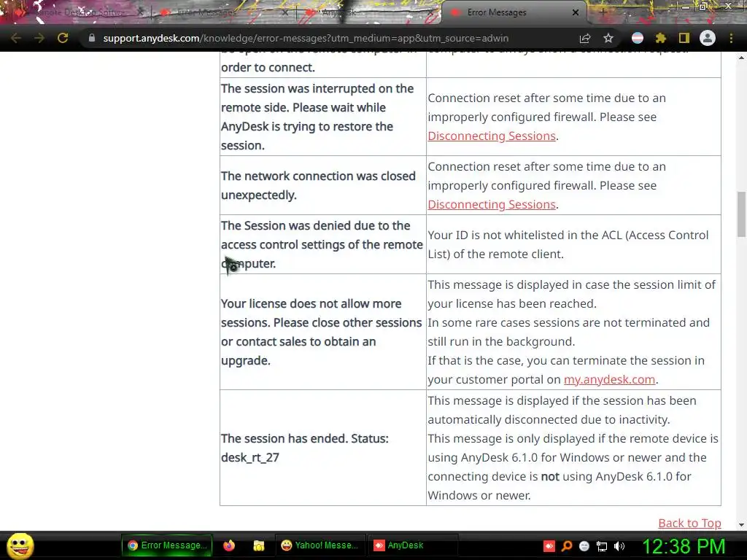Click the Back to Top link
The image size is (747, 560).
click(x=689, y=523)
